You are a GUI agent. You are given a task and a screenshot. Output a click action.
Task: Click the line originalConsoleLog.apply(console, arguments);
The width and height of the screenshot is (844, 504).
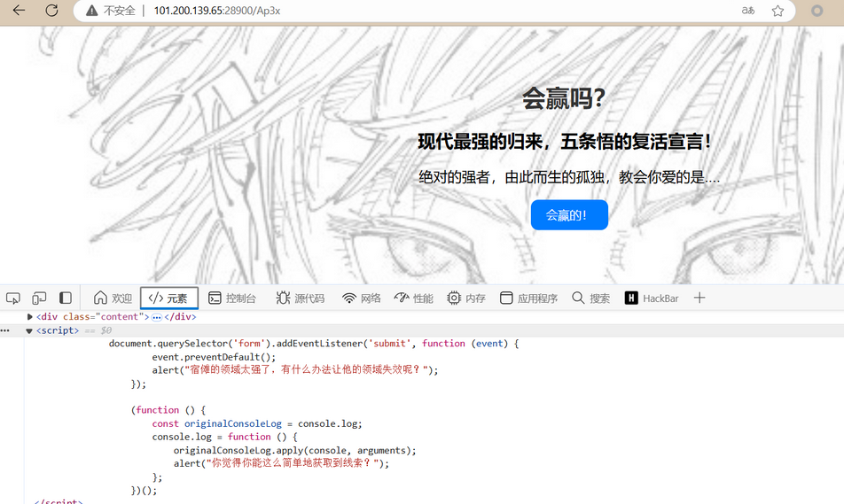pyautogui.click(x=294, y=450)
